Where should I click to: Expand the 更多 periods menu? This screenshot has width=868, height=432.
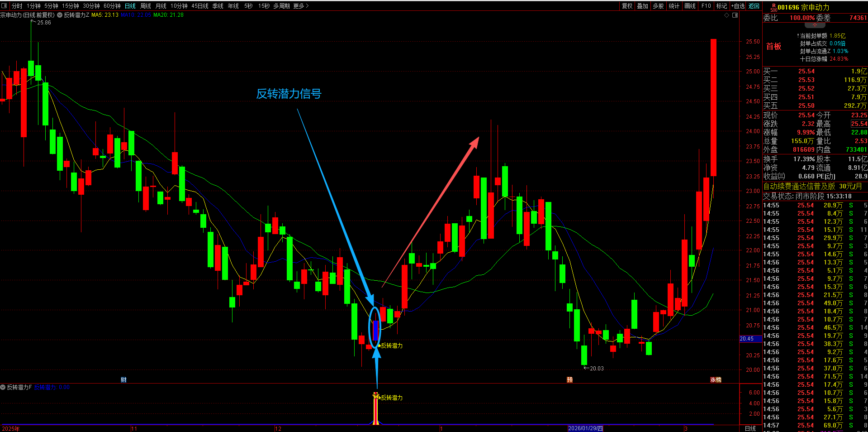point(301,6)
